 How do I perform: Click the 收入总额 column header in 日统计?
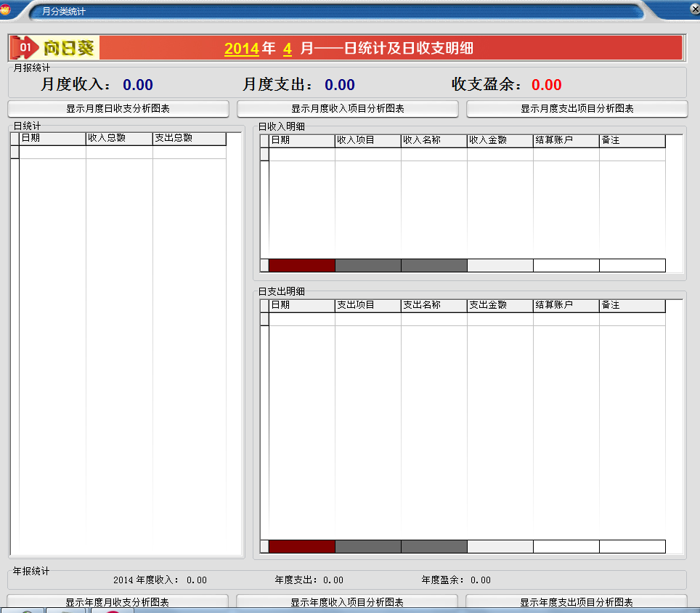coord(119,139)
